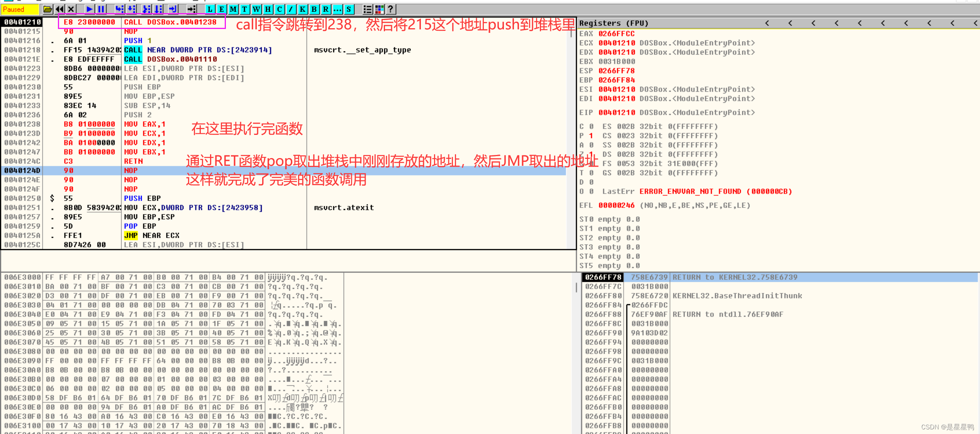Show Source window (S)
The image size is (980, 434).
pyautogui.click(x=349, y=9)
